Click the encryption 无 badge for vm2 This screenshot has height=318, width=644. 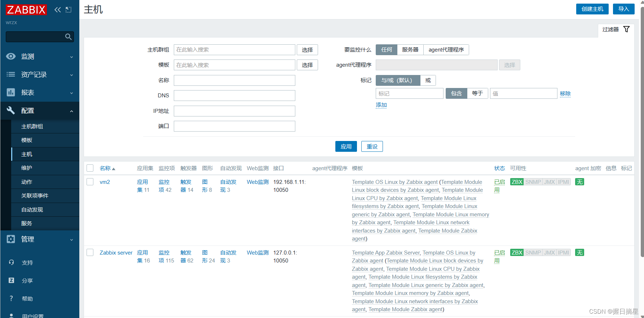(579, 182)
